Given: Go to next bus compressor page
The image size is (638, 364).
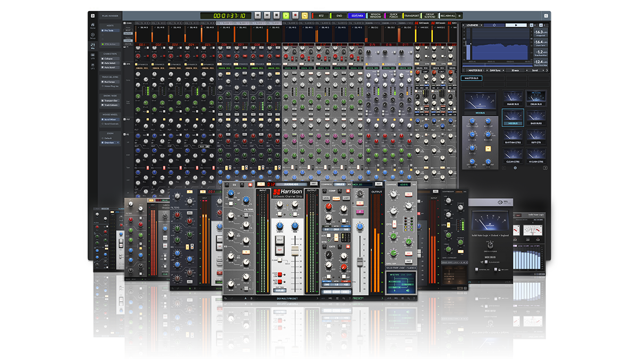Looking at the screenshot, I should tap(545, 168).
